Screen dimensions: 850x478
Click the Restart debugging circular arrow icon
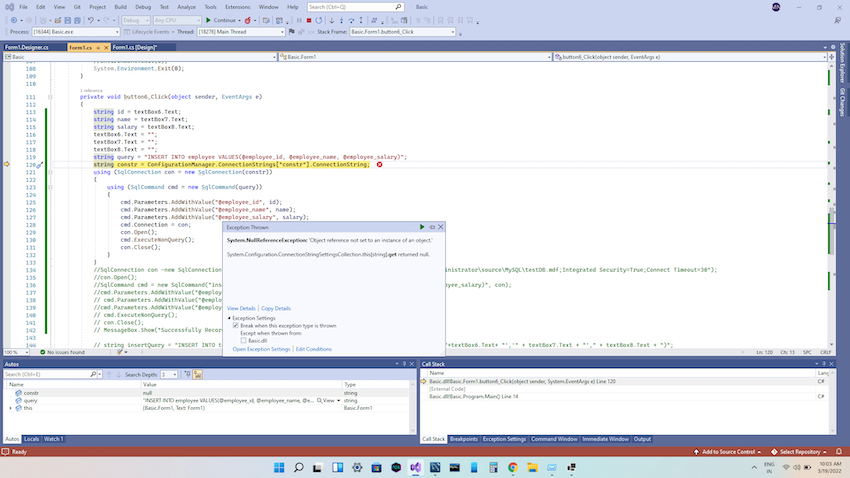pyautogui.click(x=319, y=20)
